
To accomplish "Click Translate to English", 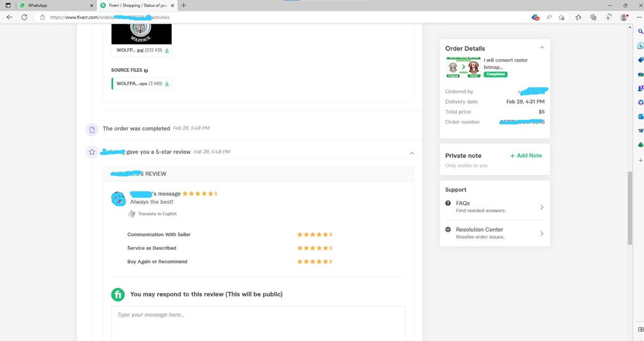I will [x=157, y=214].
